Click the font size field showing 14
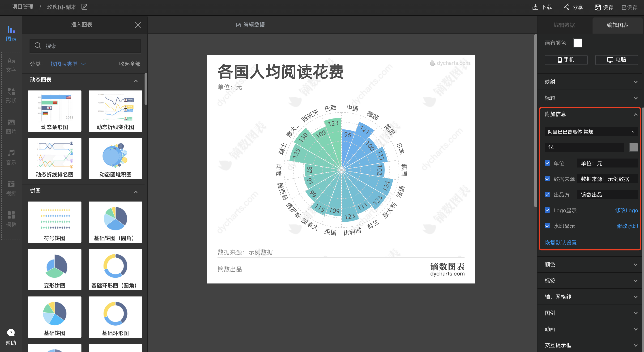Image resolution: width=644 pixels, height=352 pixels. point(584,147)
